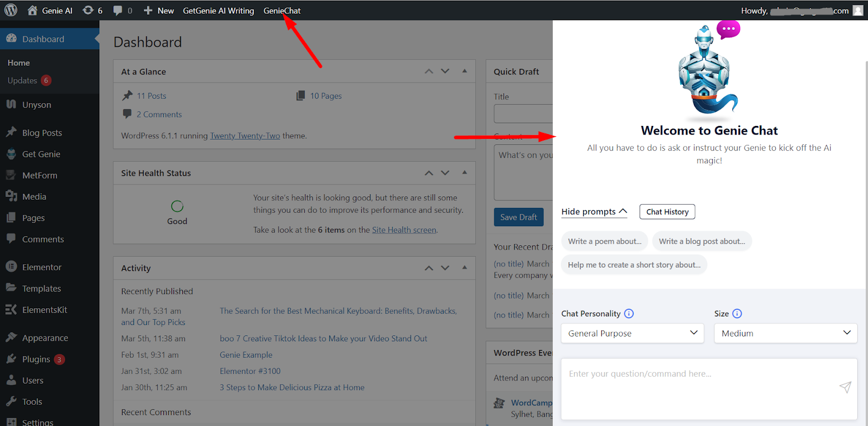Open Users in the sidebar
This screenshot has height=426, width=868.
click(x=49, y=380)
